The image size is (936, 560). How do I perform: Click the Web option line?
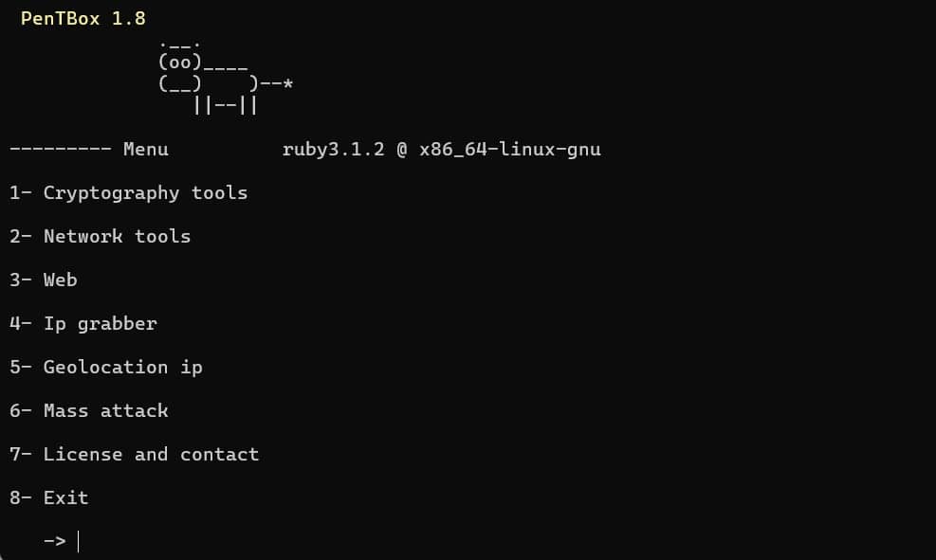coord(43,280)
